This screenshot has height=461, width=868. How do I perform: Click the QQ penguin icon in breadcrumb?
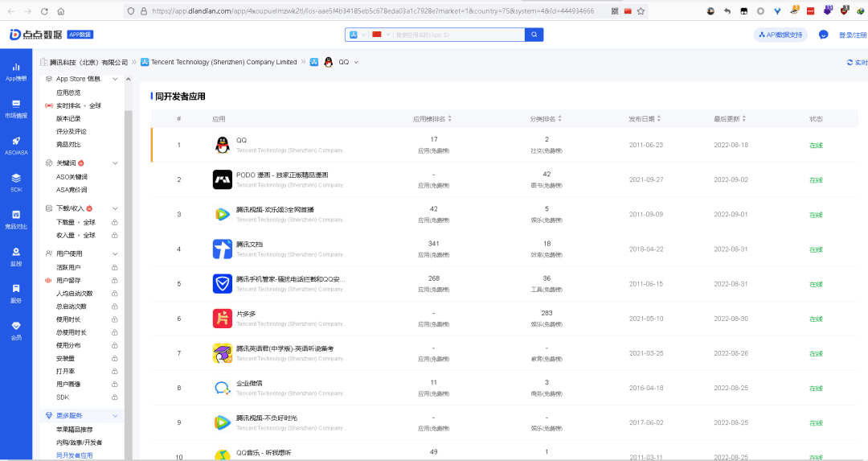pyautogui.click(x=328, y=62)
